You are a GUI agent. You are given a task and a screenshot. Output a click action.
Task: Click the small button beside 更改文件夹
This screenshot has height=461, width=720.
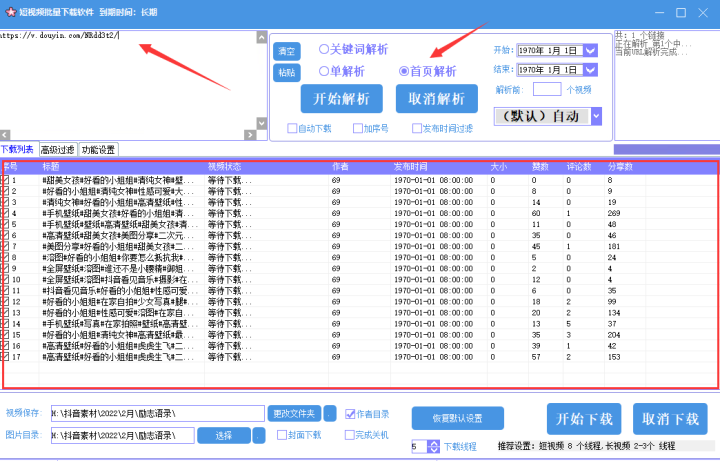(330, 413)
